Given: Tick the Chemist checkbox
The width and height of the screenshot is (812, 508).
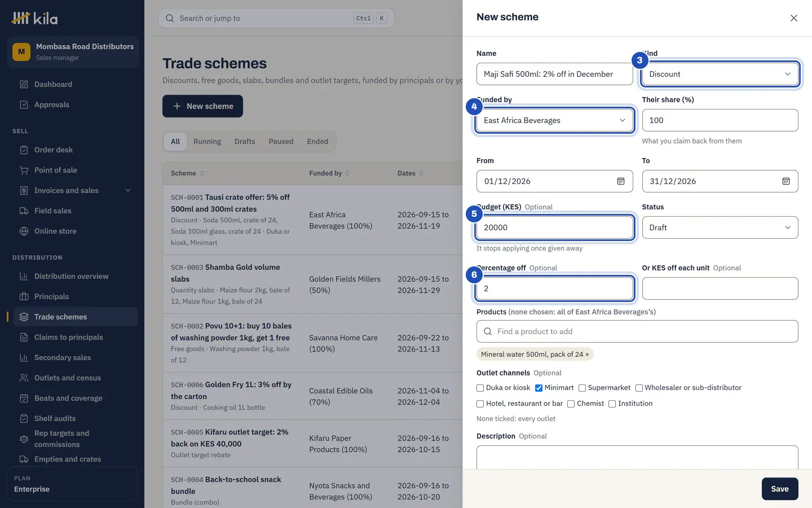Looking at the screenshot, I should click(571, 404).
